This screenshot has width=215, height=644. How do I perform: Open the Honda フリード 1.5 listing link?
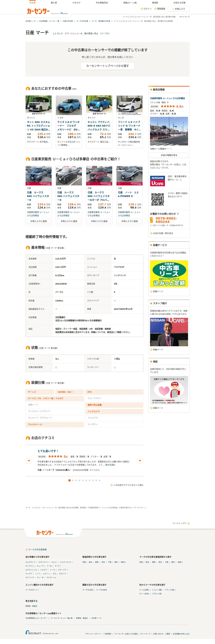point(129,126)
